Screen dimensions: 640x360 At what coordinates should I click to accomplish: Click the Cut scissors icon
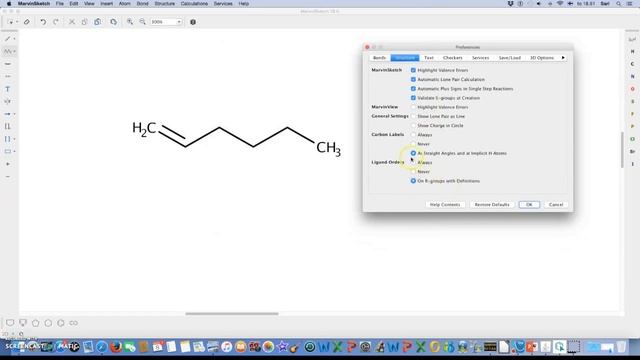(72, 22)
